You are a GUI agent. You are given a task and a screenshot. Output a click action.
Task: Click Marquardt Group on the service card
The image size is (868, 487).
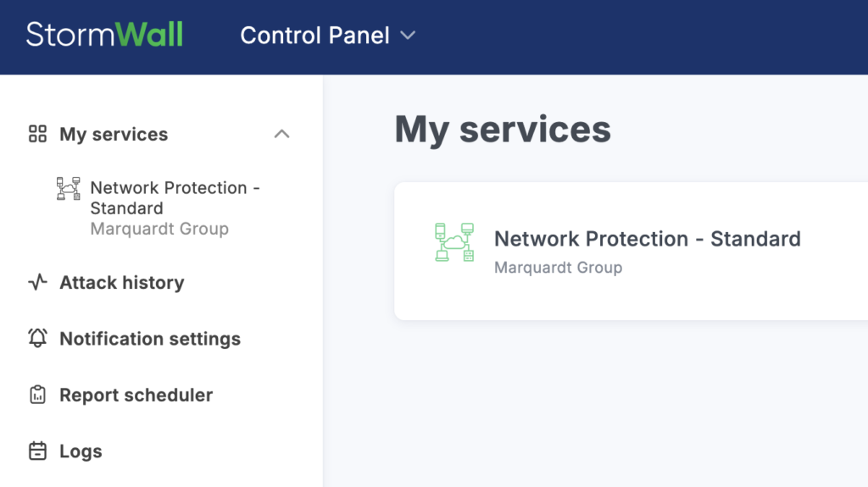[x=558, y=268]
